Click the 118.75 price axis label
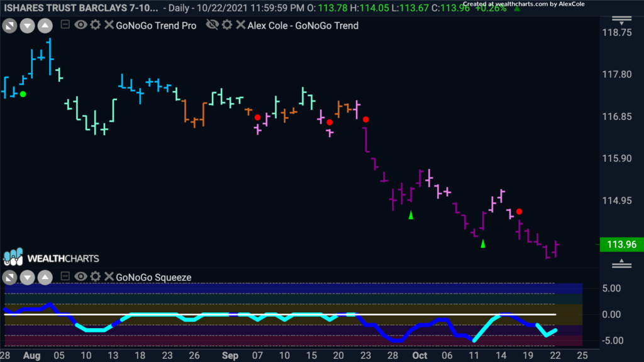Screen dimensions: 644x362 pos(617,33)
